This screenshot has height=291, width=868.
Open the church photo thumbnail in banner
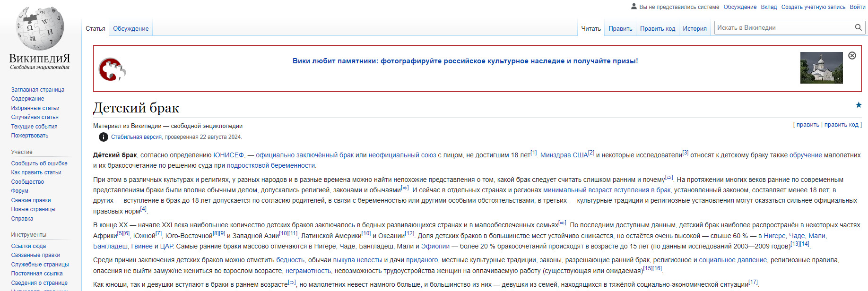click(821, 68)
